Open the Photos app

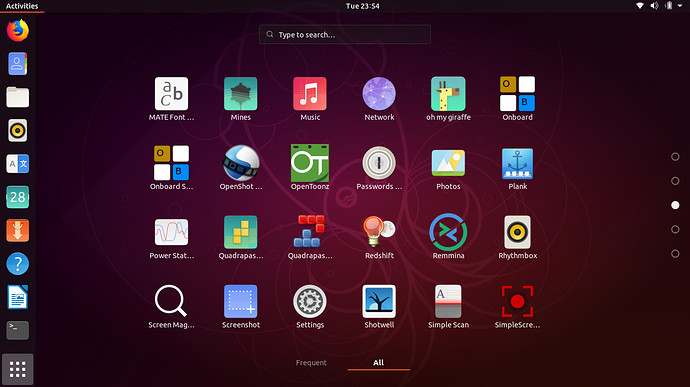tap(448, 163)
